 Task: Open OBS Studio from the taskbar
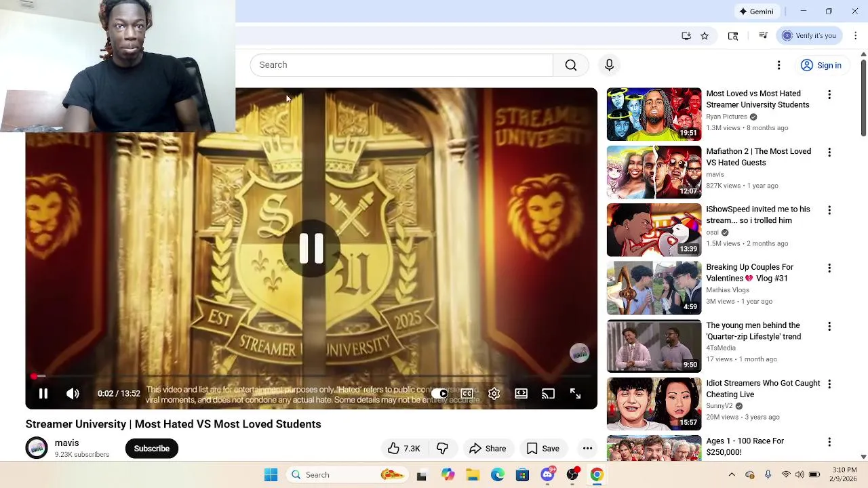click(572, 475)
